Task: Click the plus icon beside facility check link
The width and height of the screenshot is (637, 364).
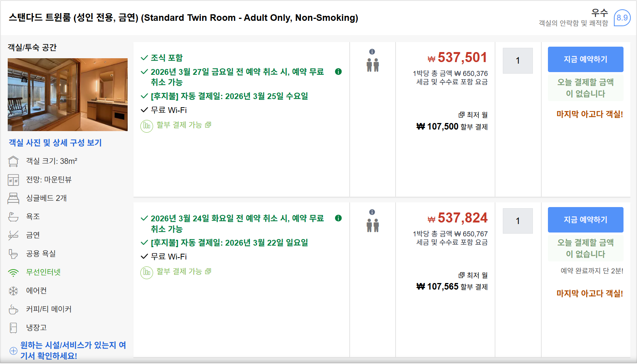Action: [13, 351]
